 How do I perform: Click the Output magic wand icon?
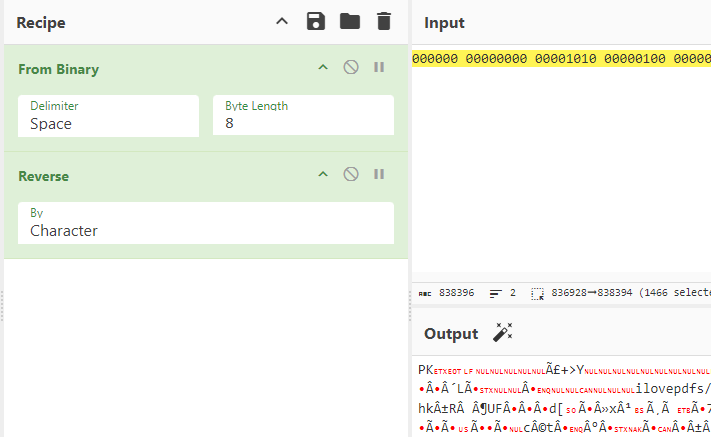tap(503, 333)
